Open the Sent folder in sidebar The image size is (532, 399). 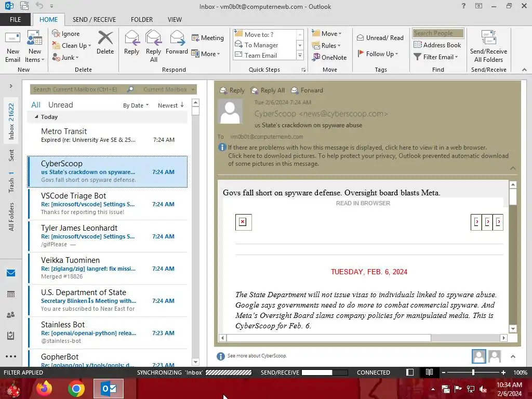coord(11,155)
